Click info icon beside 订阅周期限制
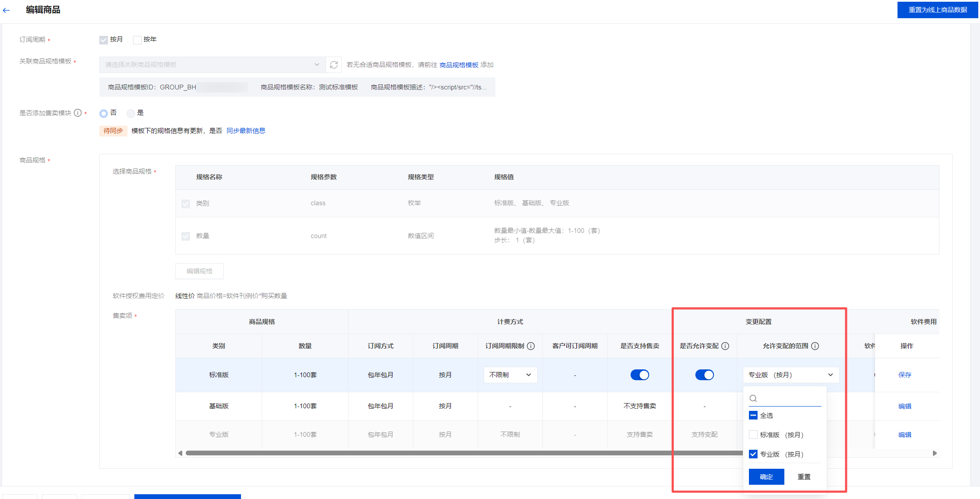 pyautogui.click(x=531, y=346)
